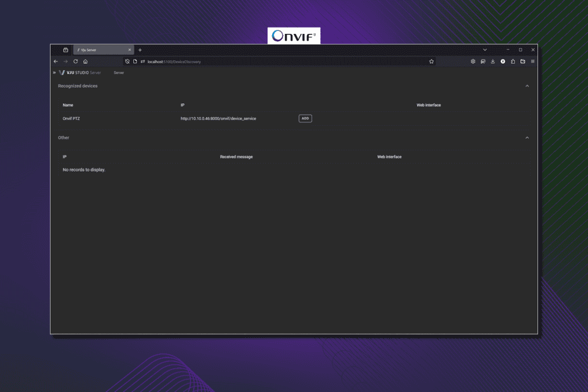Collapse the Recognized devices section
This screenshot has height=392, width=588.
pyautogui.click(x=527, y=86)
